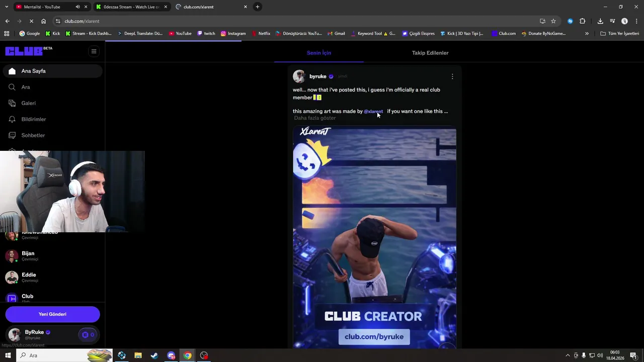Open the @xlarent mention link
The width and height of the screenshot is (644, 362).
373,112
